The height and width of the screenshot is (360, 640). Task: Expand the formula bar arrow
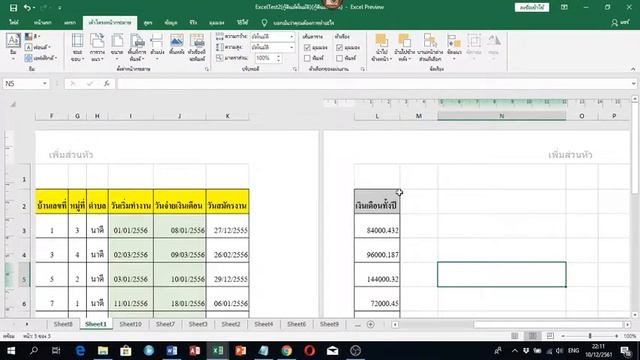(x=633, y=84)
